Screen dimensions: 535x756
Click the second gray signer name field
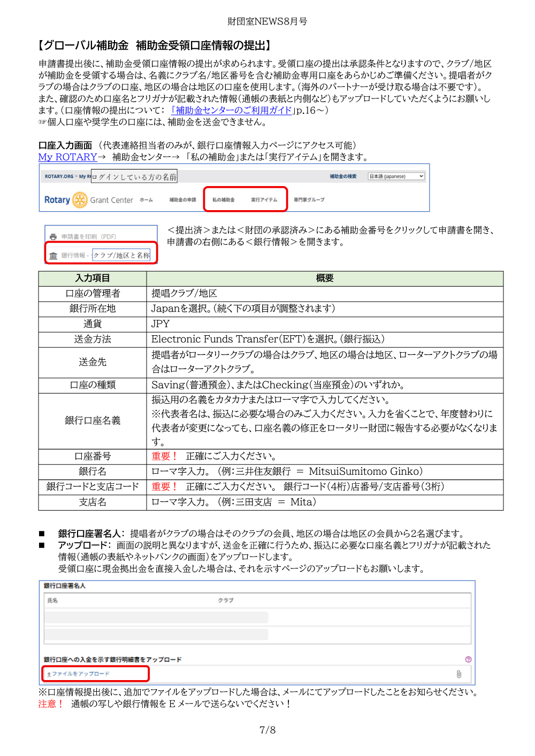tap(156, 635)
